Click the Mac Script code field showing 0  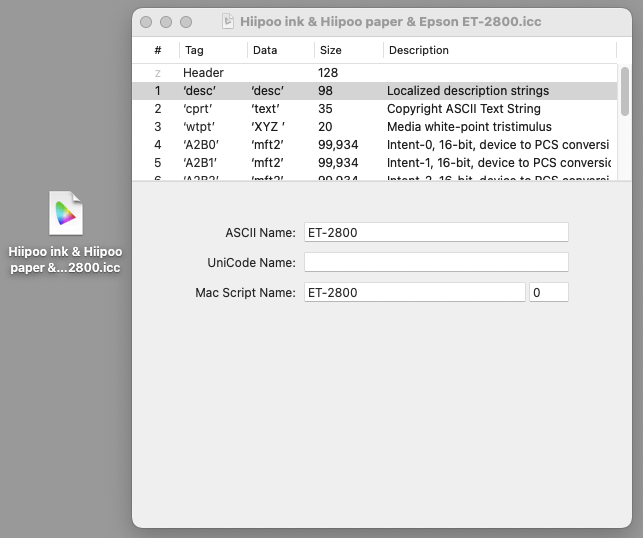[549, 292]
